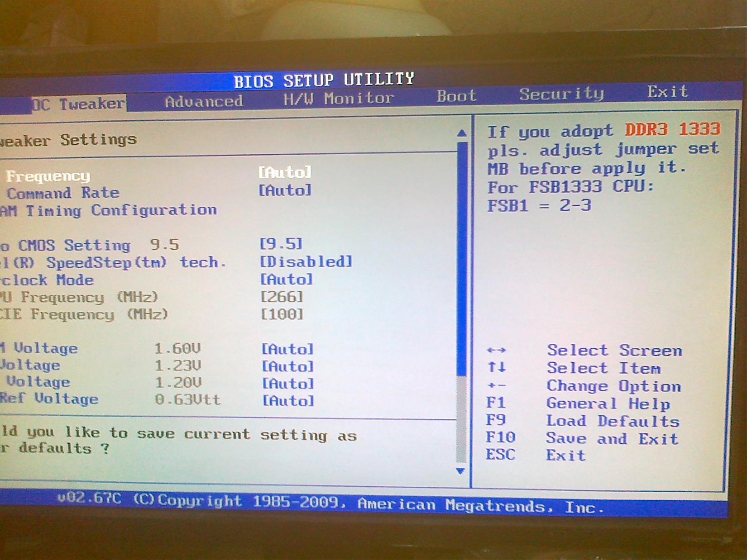Click the save current setting as defaults prompt
747x560 pixels.
178,441
